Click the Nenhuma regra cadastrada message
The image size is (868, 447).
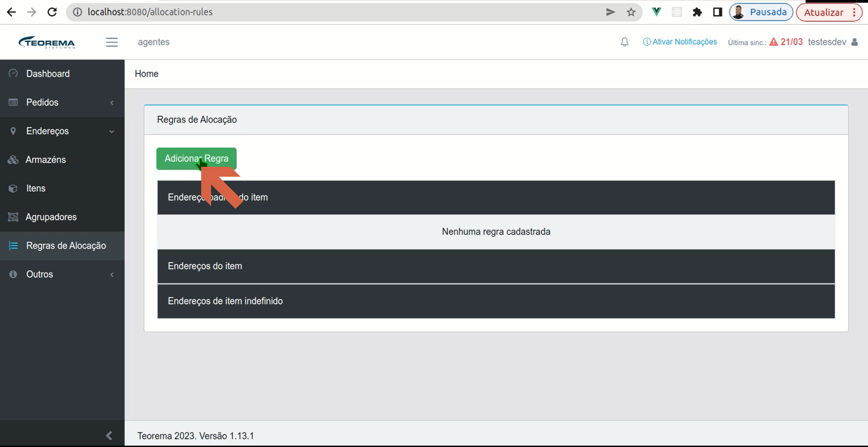pyautogui.click(x=496, y=232)
